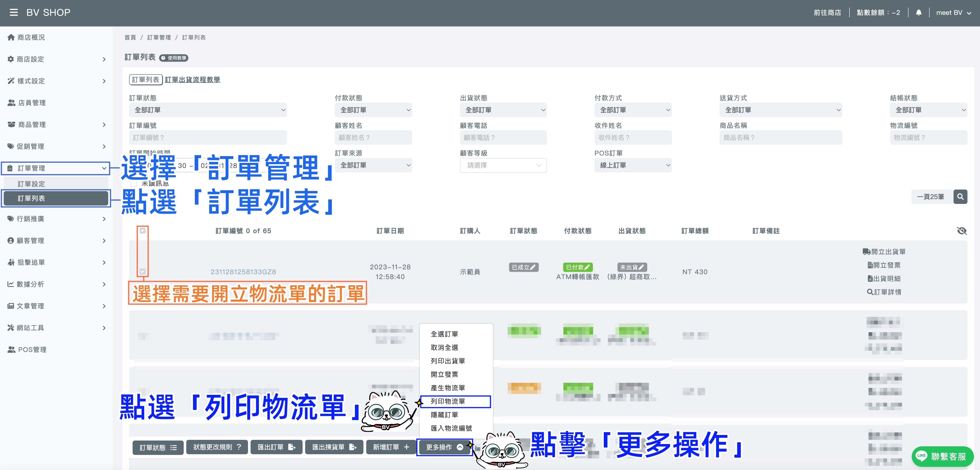Viewport: 980px width, 470px height.
Task: Focus the 物流編號 input field
Action: (x=928, y=137)
